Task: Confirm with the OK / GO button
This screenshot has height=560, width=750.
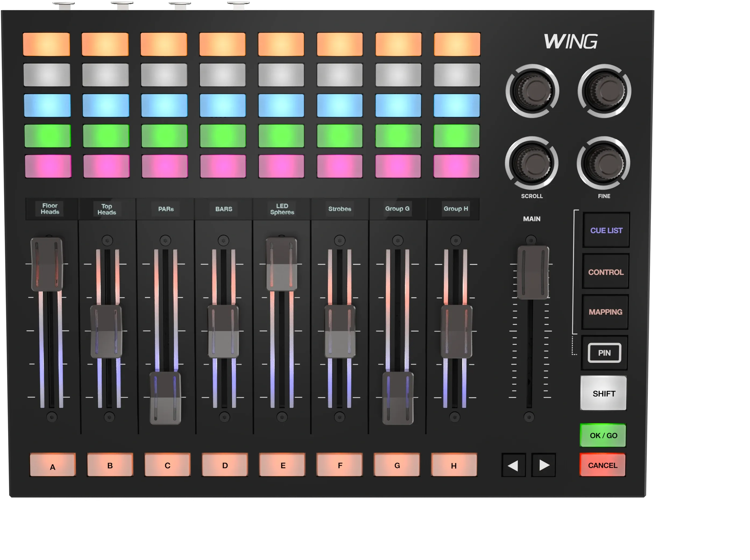Action: 603,435
